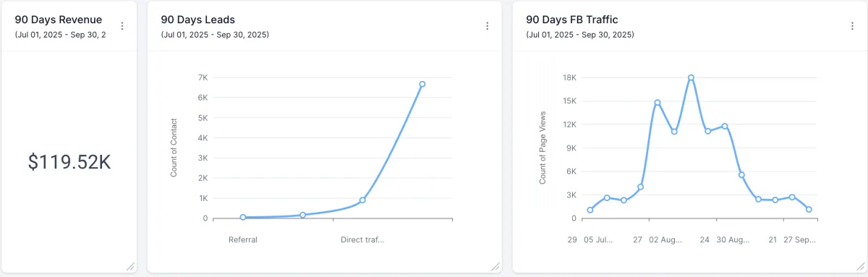Click the 05 Jul... axis label
The height and width of the screenshot is (277, 868).
(599, 239)
